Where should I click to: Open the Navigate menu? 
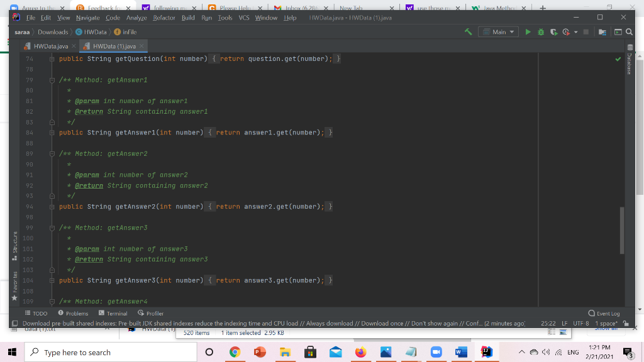point(87,18)
